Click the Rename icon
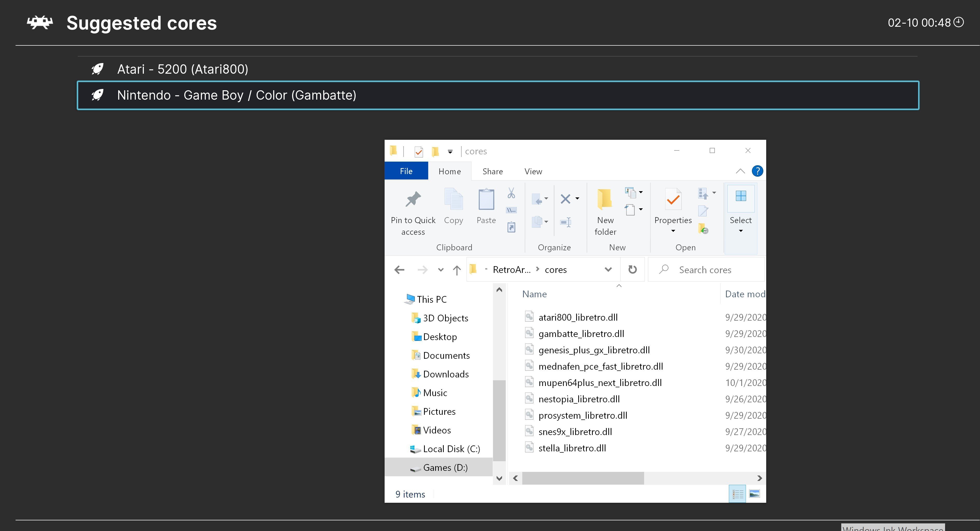 [566, 222]
